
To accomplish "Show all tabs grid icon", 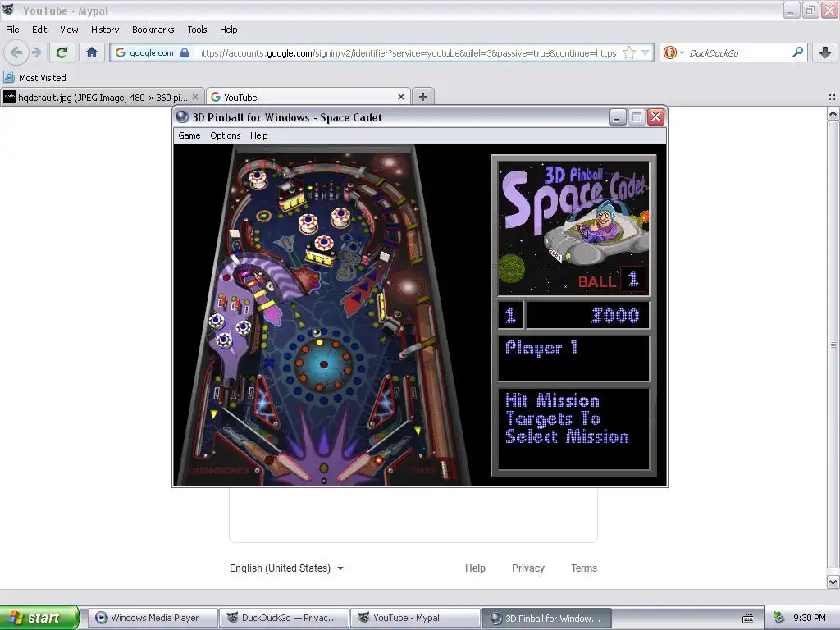I will click(x=832, y=97).
